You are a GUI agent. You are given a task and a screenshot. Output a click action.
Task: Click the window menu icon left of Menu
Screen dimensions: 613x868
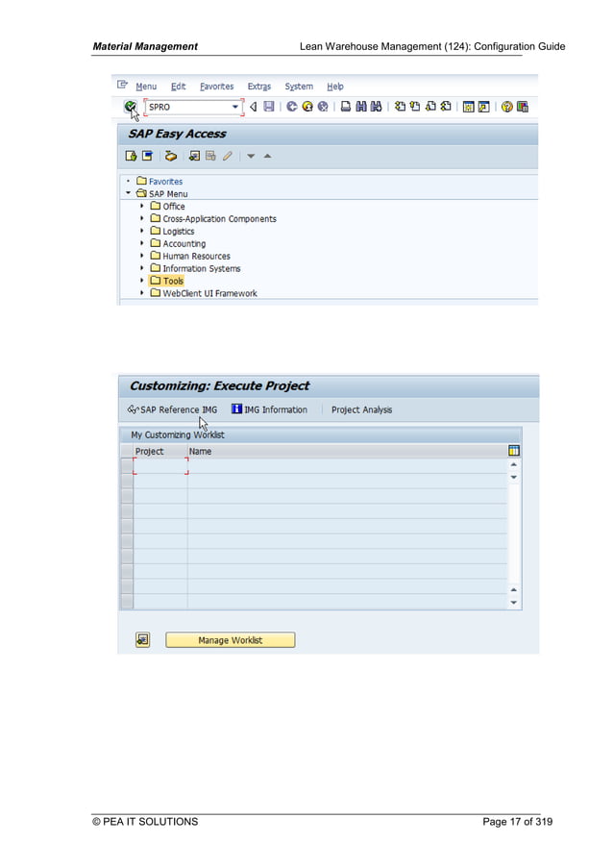click(x=122, y=85)
